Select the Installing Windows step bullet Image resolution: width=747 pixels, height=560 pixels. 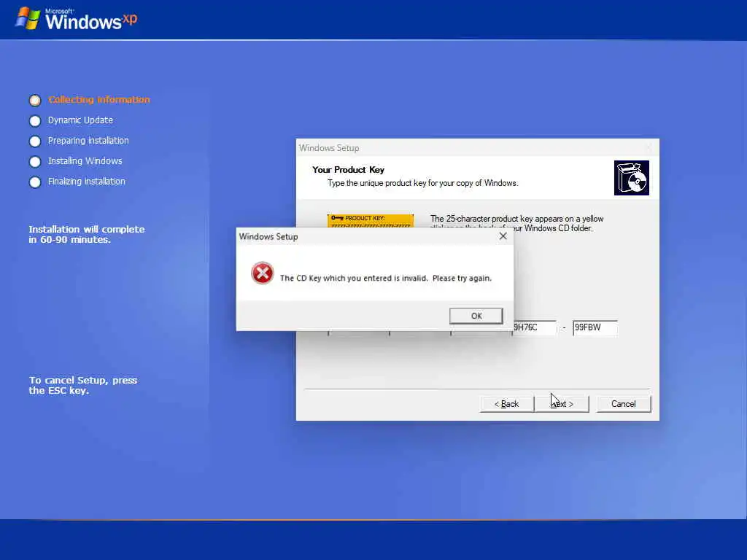tap(35, 162)
